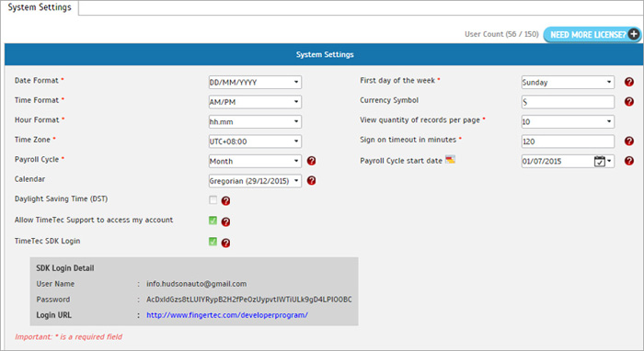
Task: Click help icon for First day of the week
Action: 628,82
